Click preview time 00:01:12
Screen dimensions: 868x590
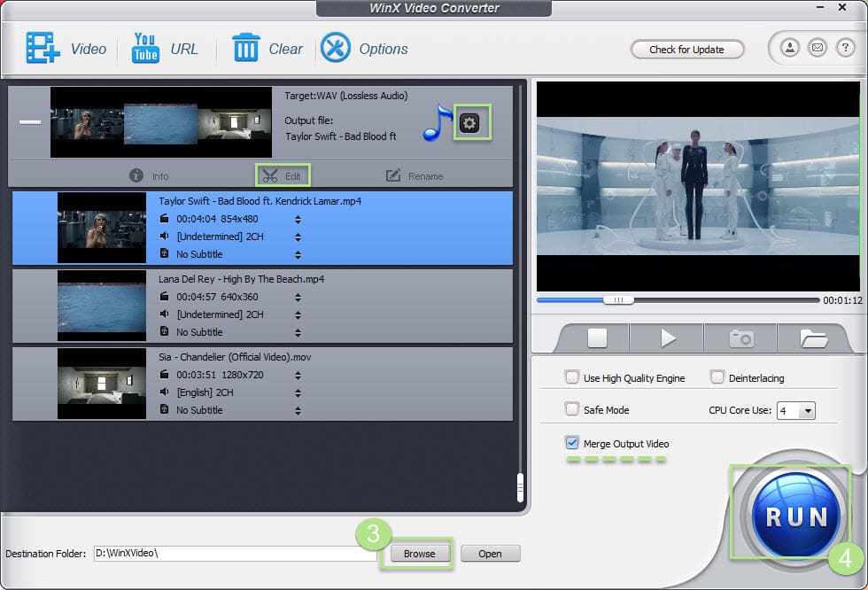(842, 300)
